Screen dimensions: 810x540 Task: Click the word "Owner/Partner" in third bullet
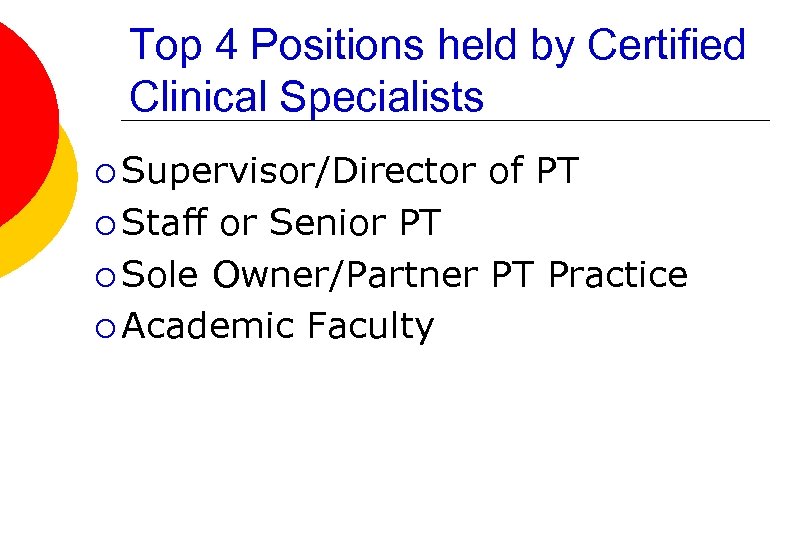pyautogui.click(x=346, y=274)
